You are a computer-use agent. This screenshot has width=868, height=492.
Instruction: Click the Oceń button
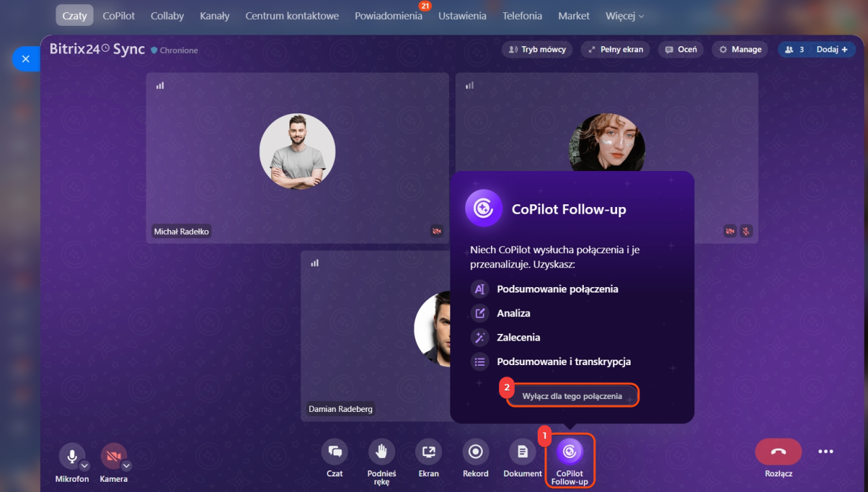[x=681, y=50]
